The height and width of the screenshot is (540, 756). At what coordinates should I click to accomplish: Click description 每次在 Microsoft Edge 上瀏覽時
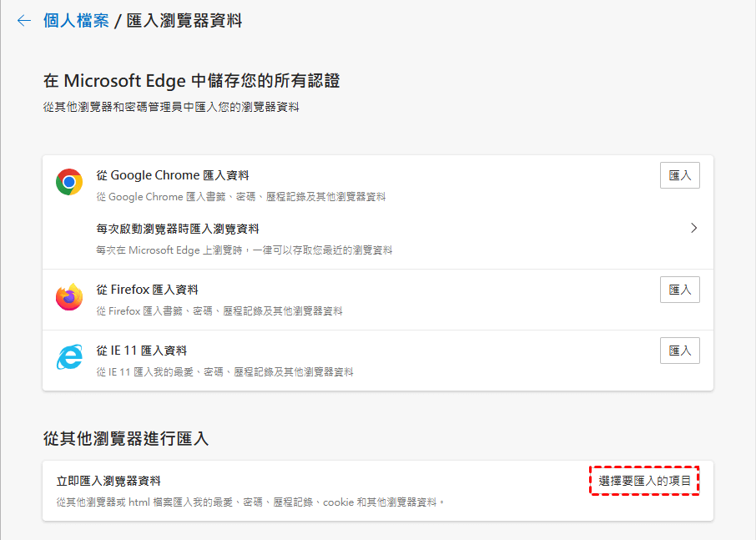pyautogui.click(x=244, y=250)
